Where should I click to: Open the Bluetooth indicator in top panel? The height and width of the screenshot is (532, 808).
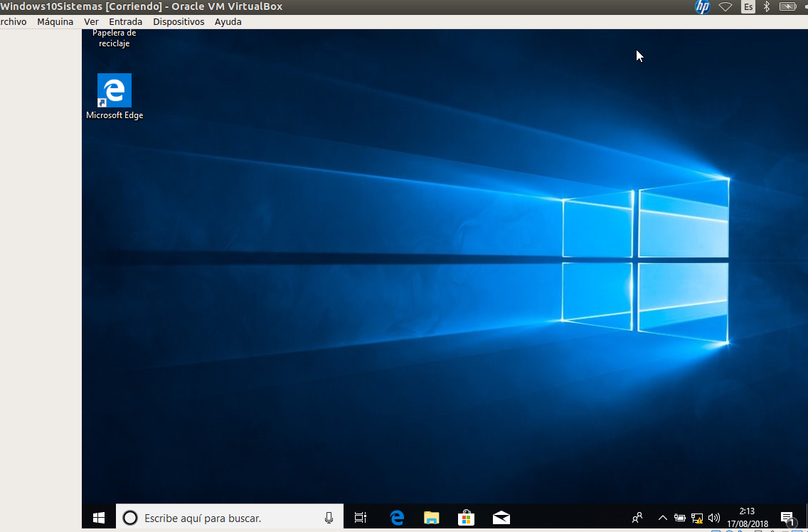[x=766, y=6]
